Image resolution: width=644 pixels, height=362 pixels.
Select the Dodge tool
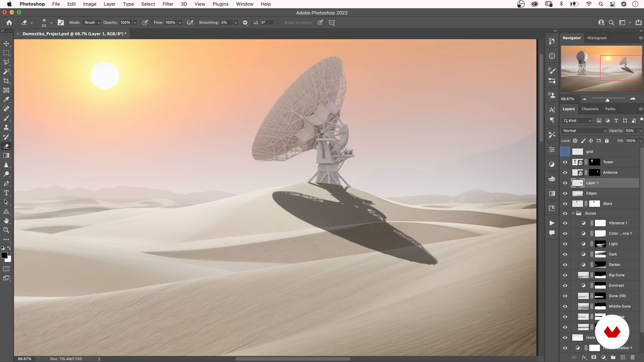click(6, 174)
